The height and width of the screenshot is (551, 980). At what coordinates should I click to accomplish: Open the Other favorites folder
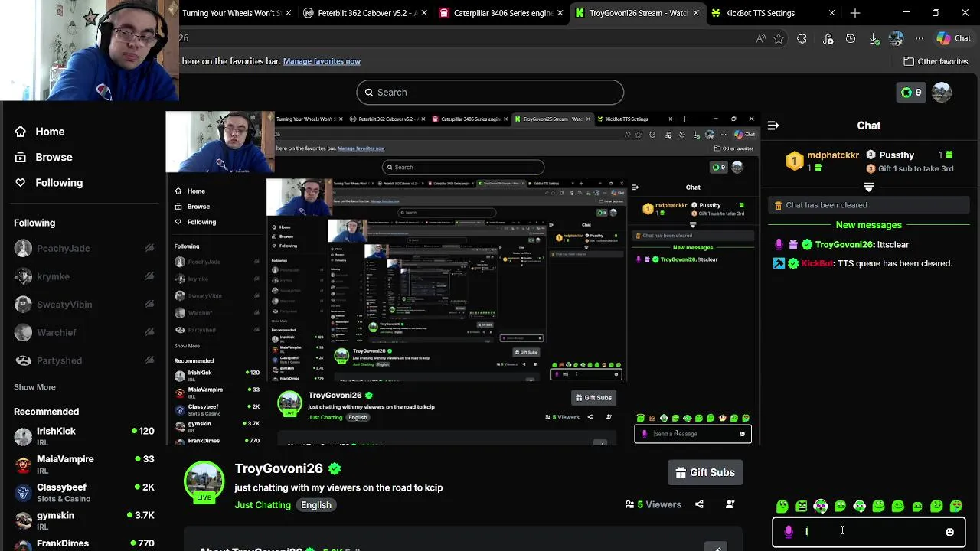coord(936,61)
